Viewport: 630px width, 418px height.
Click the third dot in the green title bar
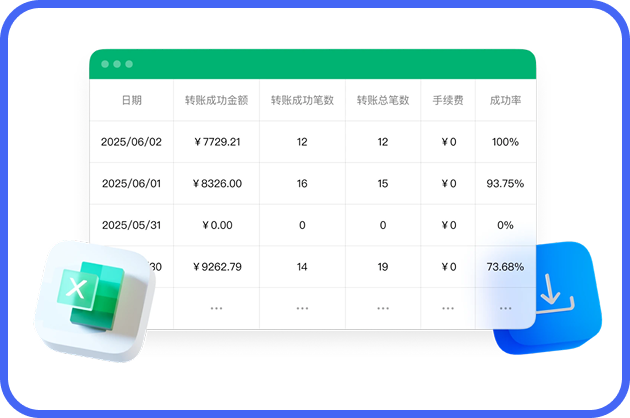click(x=129, y=64)
